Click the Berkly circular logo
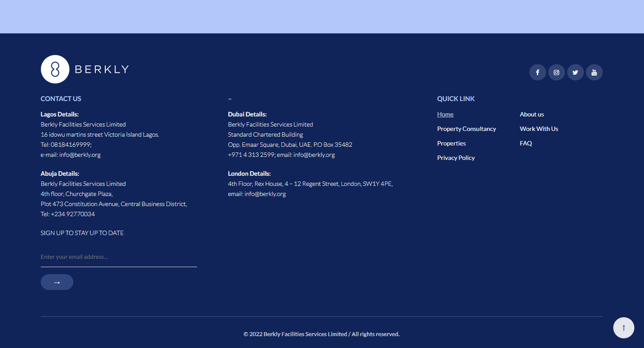The width and height of the screenshot is (644, 348). [55, 69]
